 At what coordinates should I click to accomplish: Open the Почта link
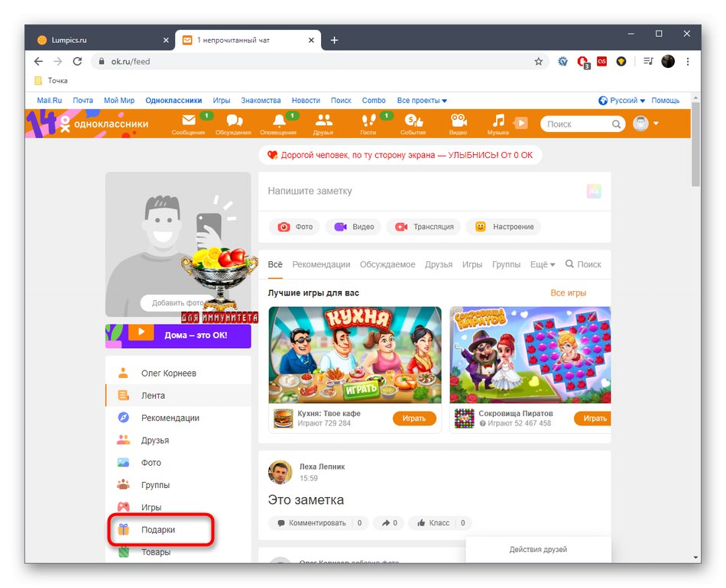point(83,100)
